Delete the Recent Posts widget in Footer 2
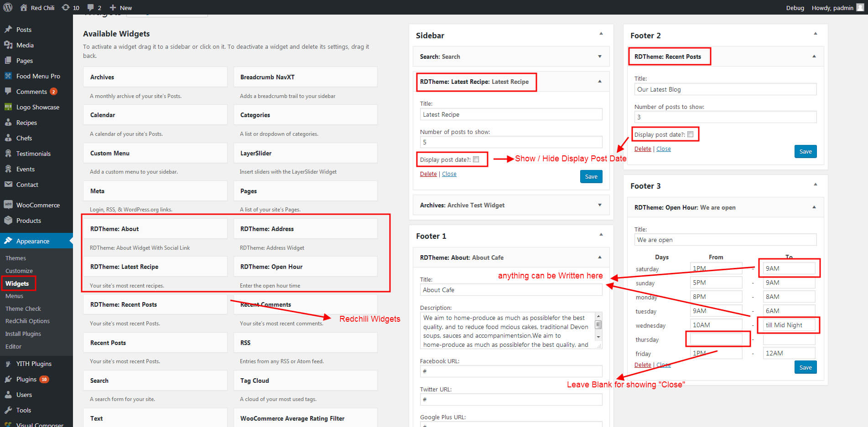 (643, 149)
